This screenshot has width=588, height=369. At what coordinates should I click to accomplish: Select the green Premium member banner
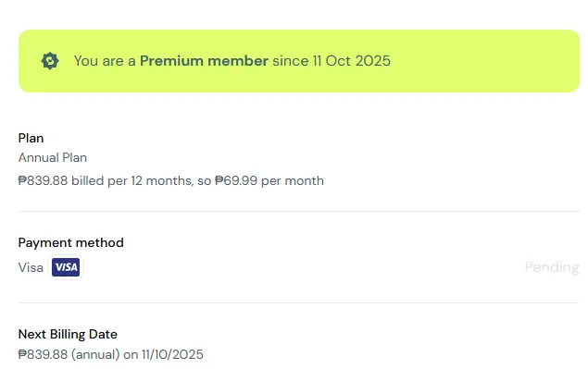click(299, 61)
